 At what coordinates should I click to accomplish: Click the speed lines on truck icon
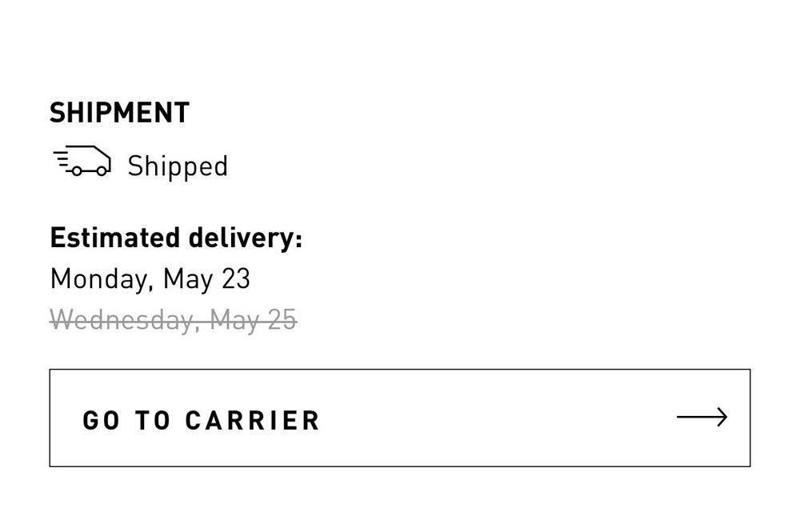61,158
